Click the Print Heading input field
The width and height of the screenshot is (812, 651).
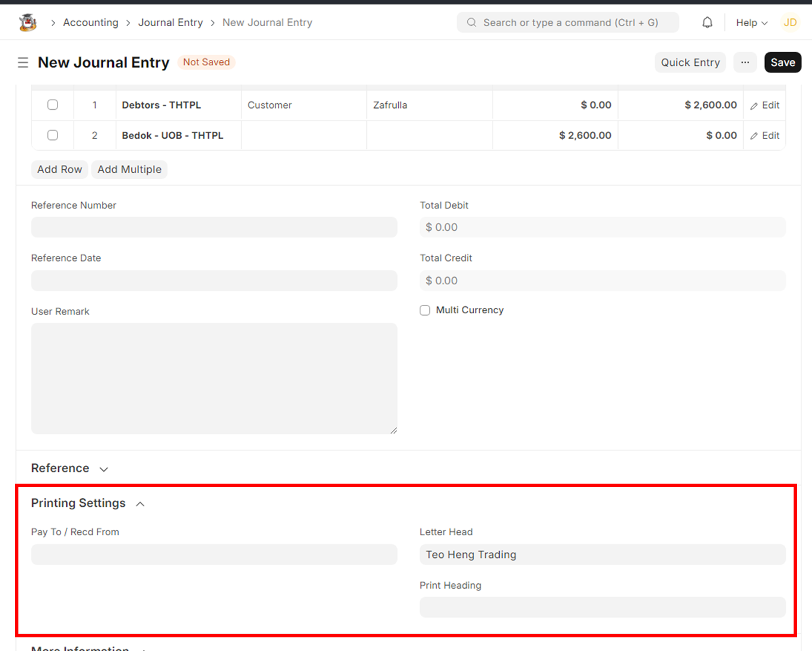click(602, 607)
